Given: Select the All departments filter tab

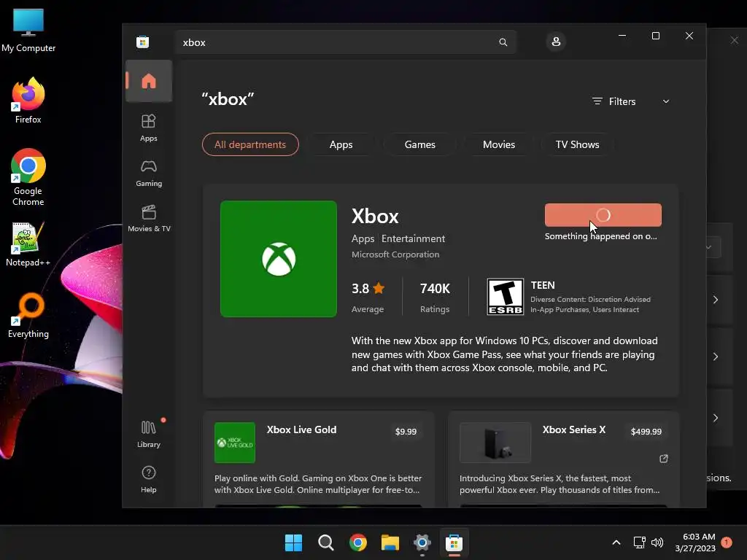Looking at the screenshot, I should [250, 144].
